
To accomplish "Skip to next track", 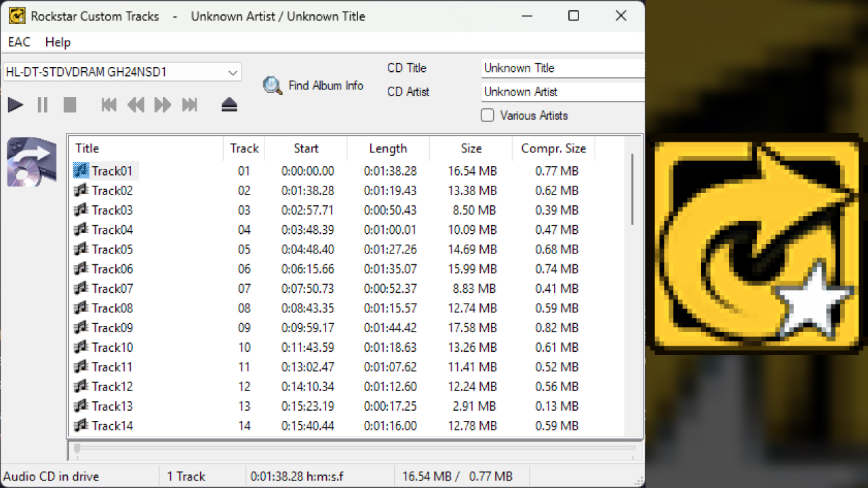I will [x=190, y=105].
